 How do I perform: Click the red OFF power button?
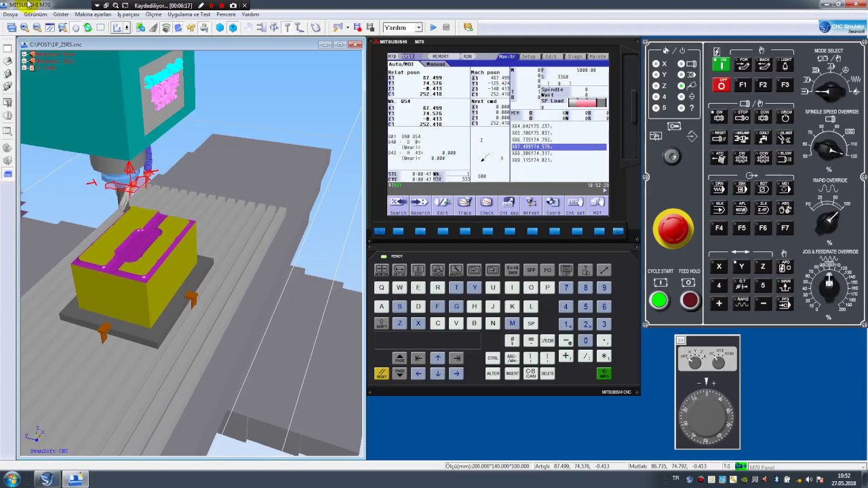721,85
